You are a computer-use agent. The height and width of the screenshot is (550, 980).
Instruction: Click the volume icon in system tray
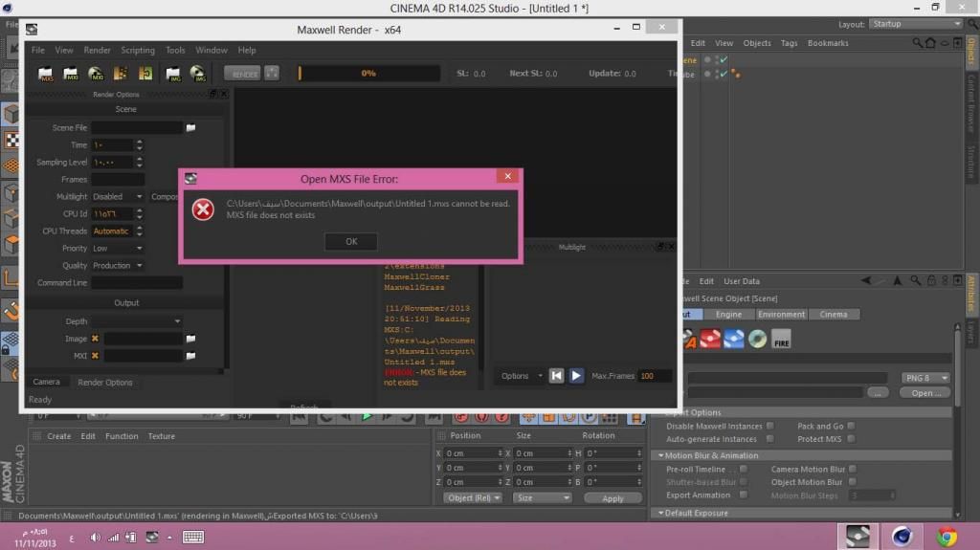(95, 538)
